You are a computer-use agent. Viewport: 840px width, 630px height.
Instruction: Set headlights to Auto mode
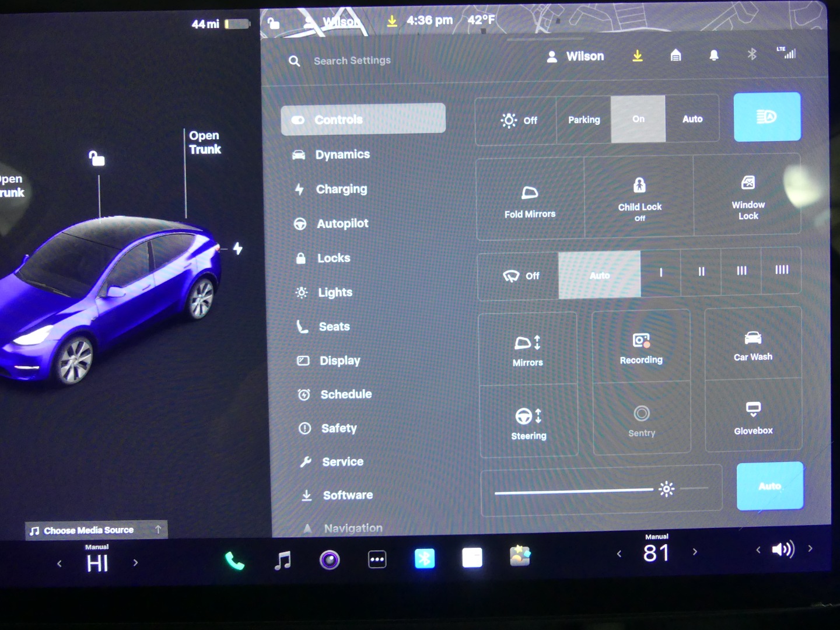[x=692, y=119]
